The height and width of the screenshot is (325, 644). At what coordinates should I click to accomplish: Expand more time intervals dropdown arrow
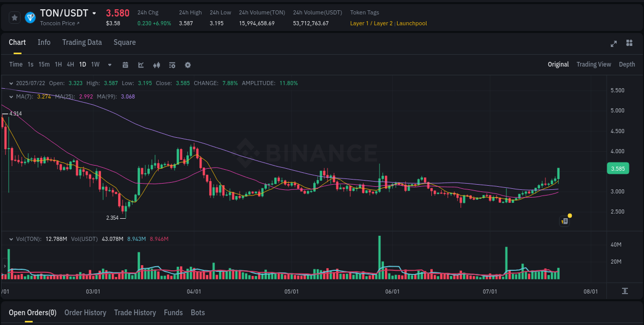pyautogui.click(x=109, y=64)
